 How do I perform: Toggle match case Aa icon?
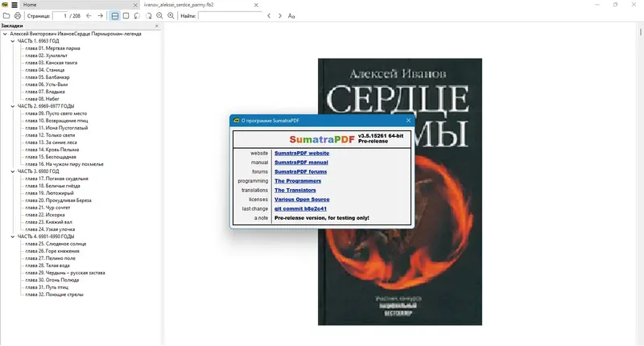click(291, 15)
